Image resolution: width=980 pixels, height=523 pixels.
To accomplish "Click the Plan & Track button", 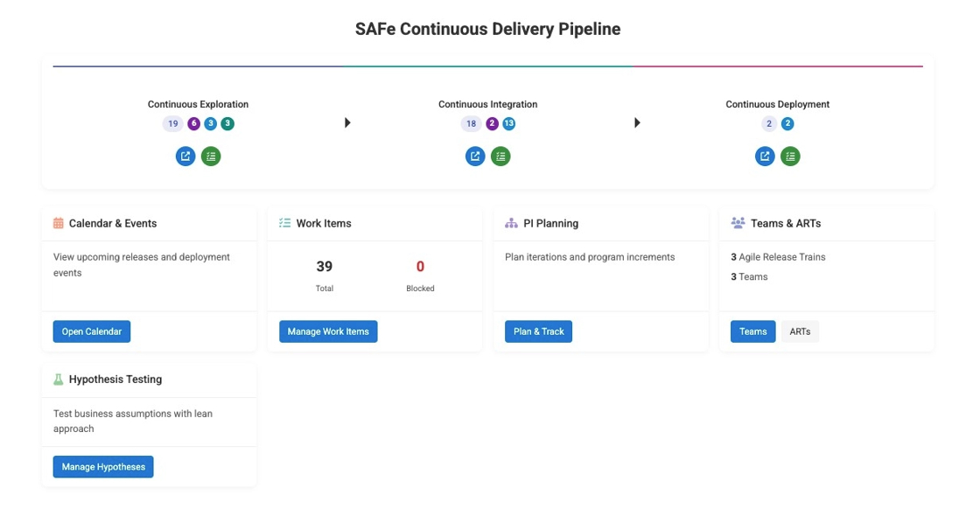I will coord(538,331).
